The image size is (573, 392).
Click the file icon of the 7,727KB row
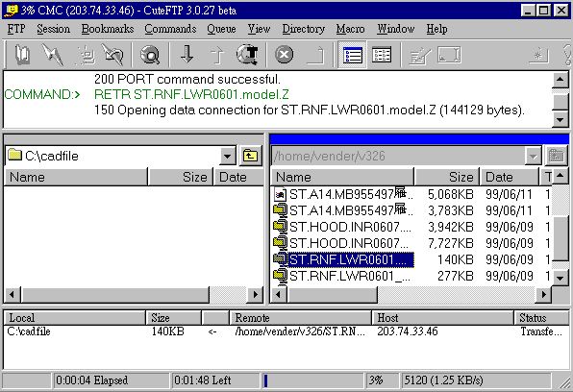click(x=280, y=242)
